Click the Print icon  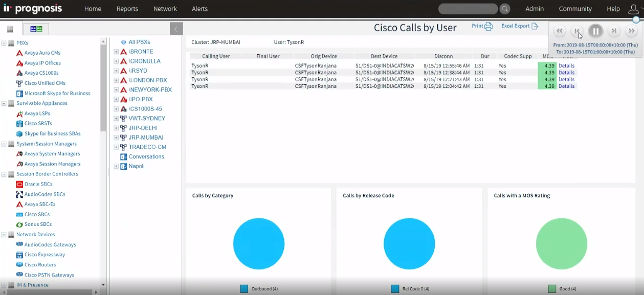(x=488, y=27)
